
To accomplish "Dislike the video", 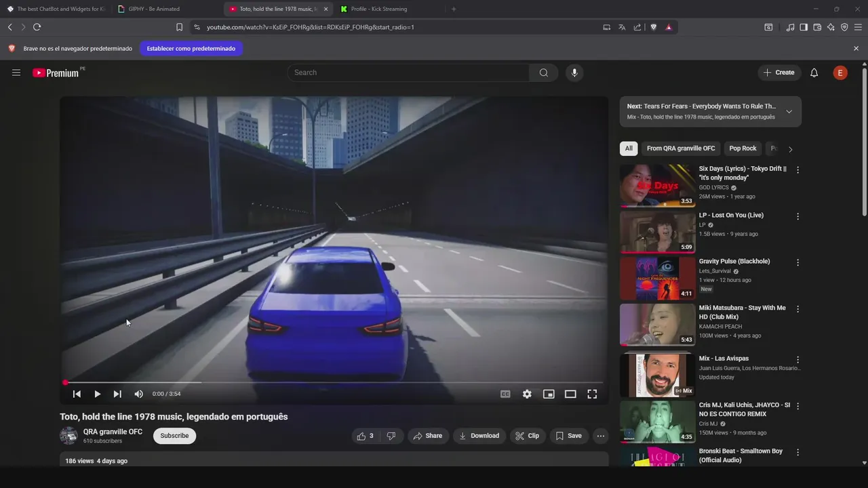I will [391, 436].
